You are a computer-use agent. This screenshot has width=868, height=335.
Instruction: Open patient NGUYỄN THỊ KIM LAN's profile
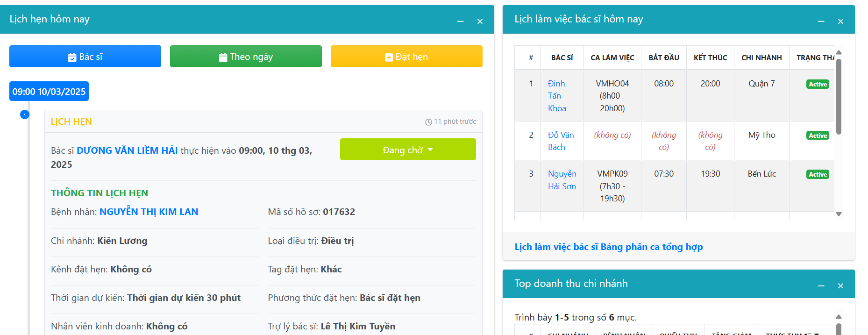[x=149, y=212]
